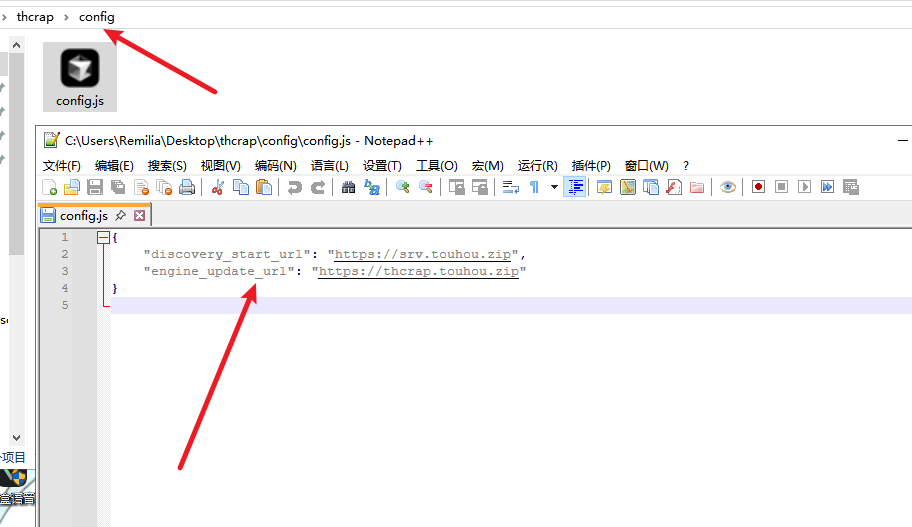The image size is (912, 527).
Task: Collapse the code block fold marker on line 1
Action: (104, 237)
